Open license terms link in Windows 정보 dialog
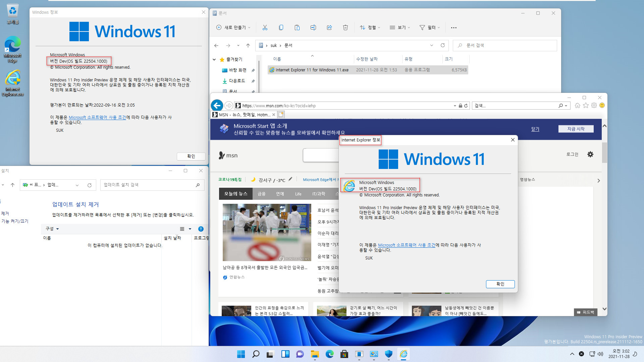644x362 pixels. [97, 117]
